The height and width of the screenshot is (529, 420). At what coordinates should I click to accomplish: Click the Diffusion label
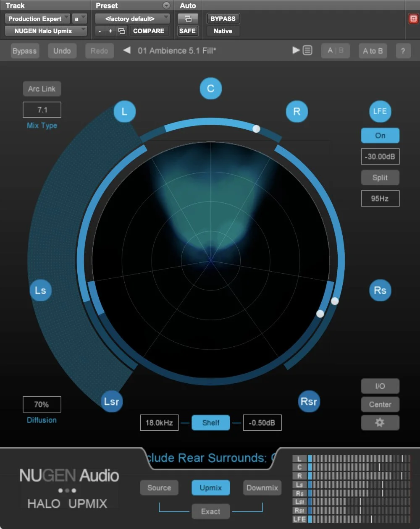click(x=42, y=420)
